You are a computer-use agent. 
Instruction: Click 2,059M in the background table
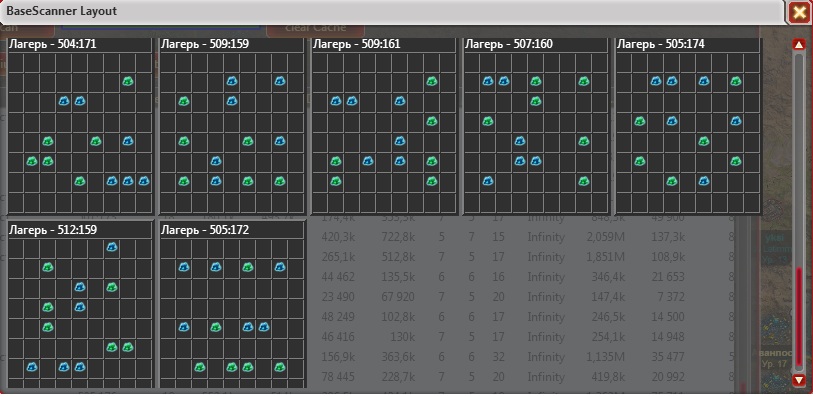[606, 237]
